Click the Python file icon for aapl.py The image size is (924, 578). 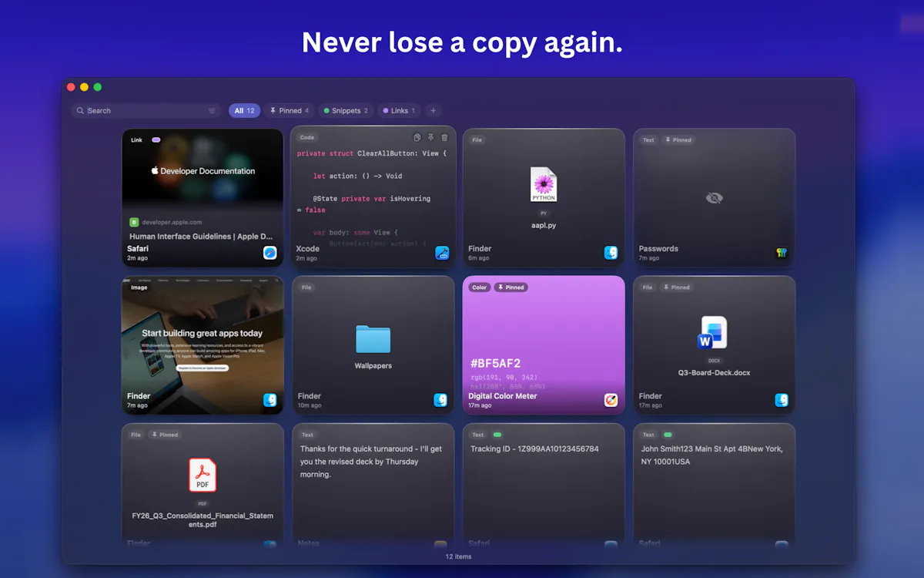click(x=544, y=185)
